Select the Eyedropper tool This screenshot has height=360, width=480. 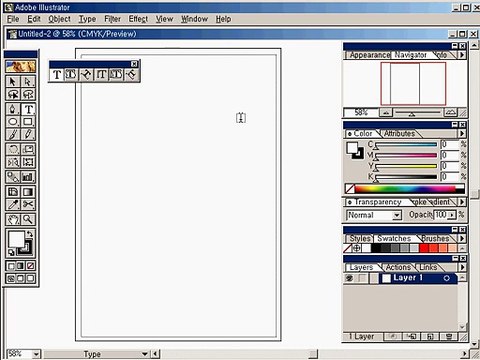[13, 204]
